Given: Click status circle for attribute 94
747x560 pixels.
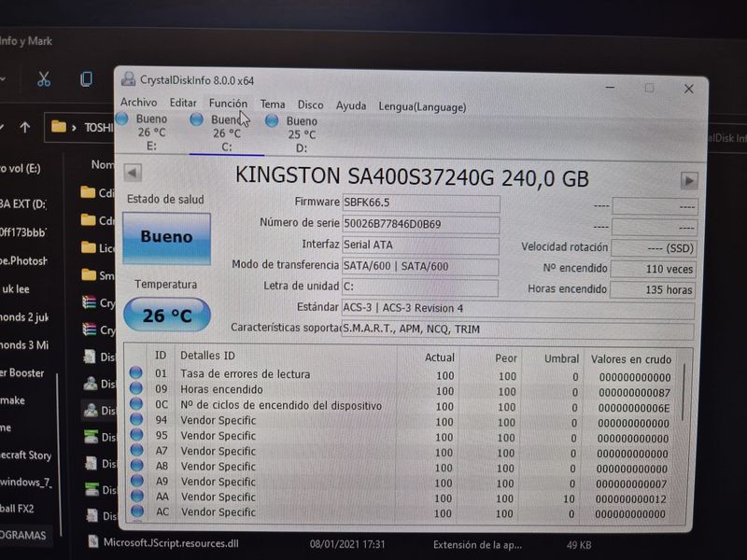Looking at the screenshot, I should point(136,419).
